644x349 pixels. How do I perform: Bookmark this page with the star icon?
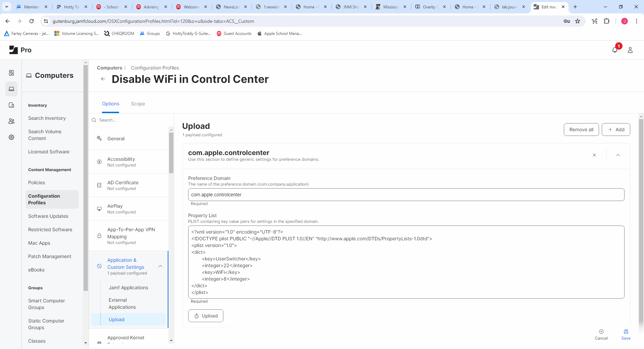(578, 21)
